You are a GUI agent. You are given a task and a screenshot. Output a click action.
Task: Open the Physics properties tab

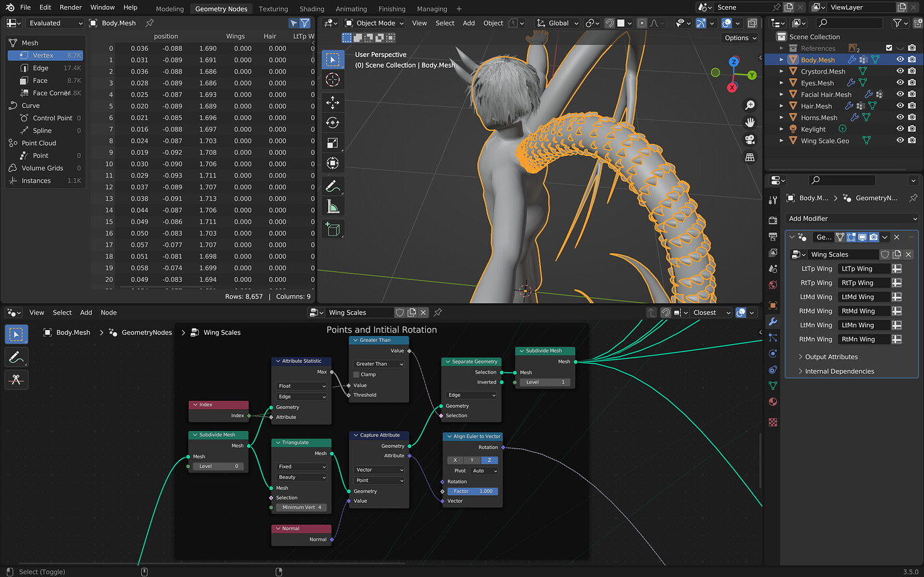(773, 353)
